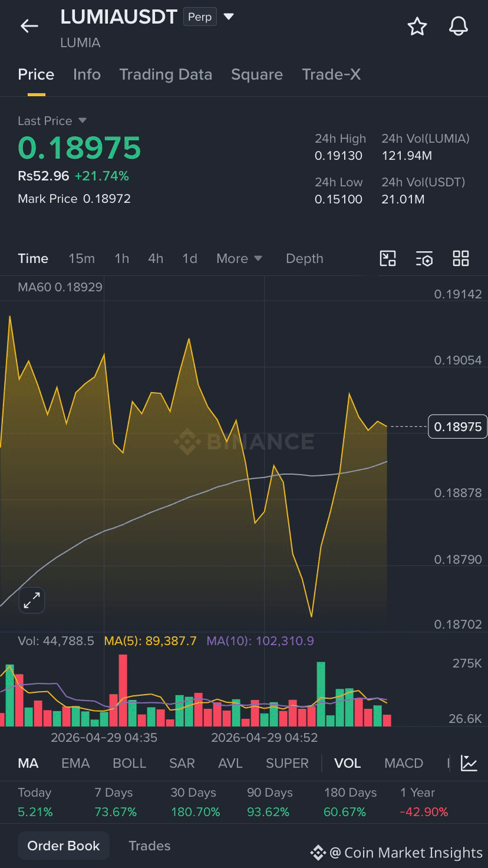This screenshot has width=488, height=868.
Task: Open chart settings icon beside grid icon
Action: (x=424, y=258)
